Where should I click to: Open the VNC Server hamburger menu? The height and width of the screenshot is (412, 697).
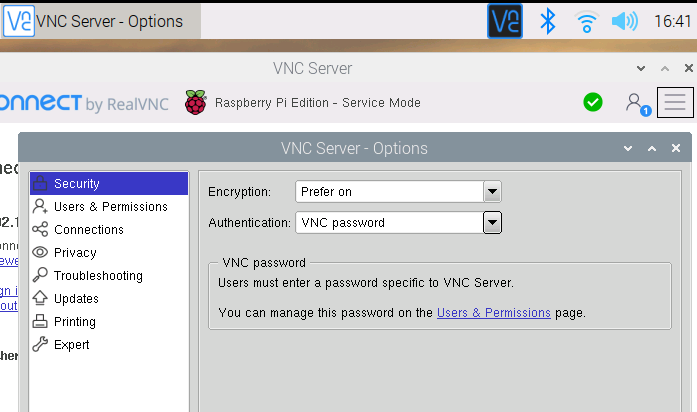676,102
